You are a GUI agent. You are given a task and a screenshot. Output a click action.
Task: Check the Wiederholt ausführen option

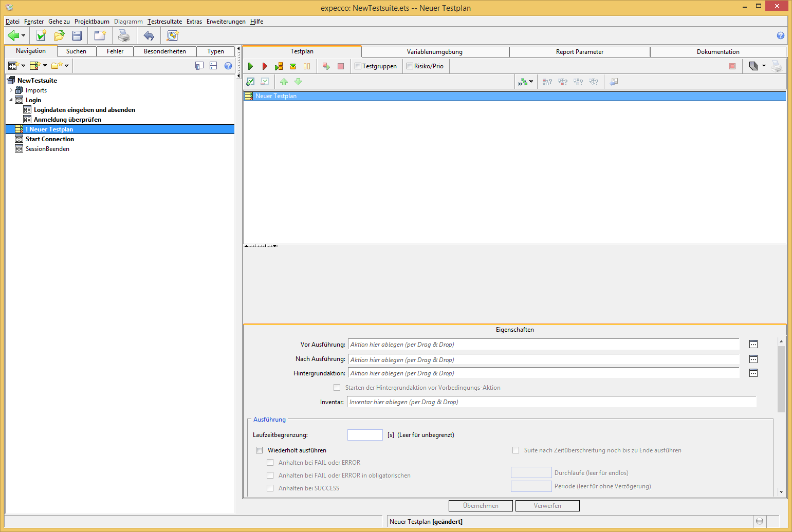tap(260, 450)
